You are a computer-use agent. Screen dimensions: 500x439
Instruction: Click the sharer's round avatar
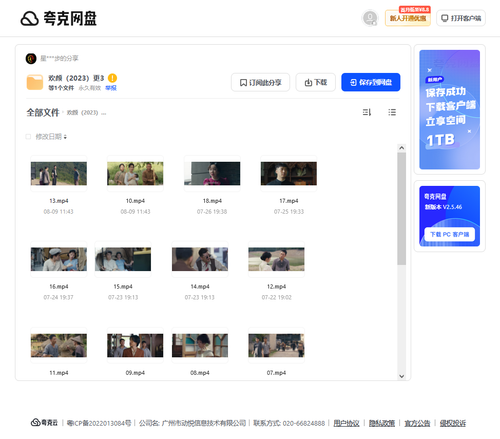31,59
